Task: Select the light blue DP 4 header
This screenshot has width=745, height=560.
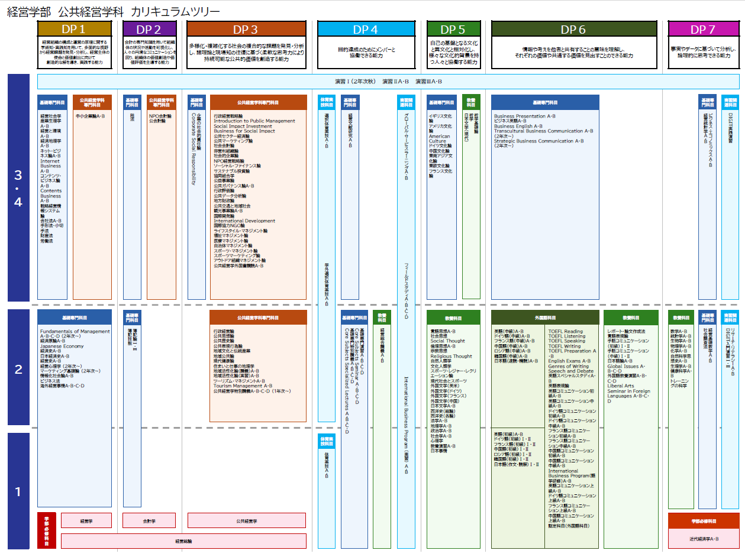Action: coord(366,29)
